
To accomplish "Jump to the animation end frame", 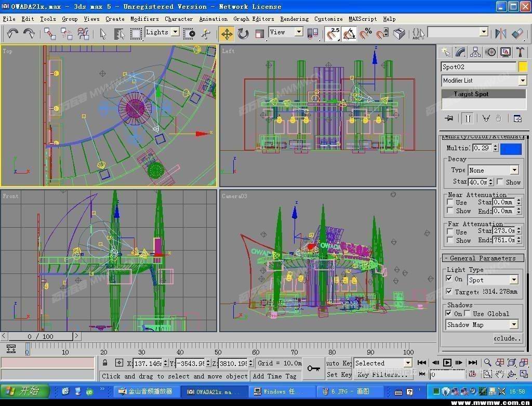I will click(473, 362).
